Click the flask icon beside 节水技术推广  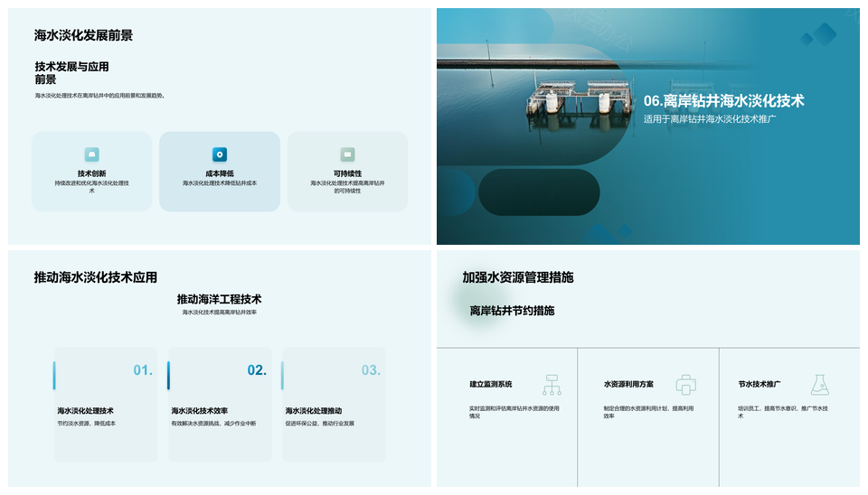820,385
